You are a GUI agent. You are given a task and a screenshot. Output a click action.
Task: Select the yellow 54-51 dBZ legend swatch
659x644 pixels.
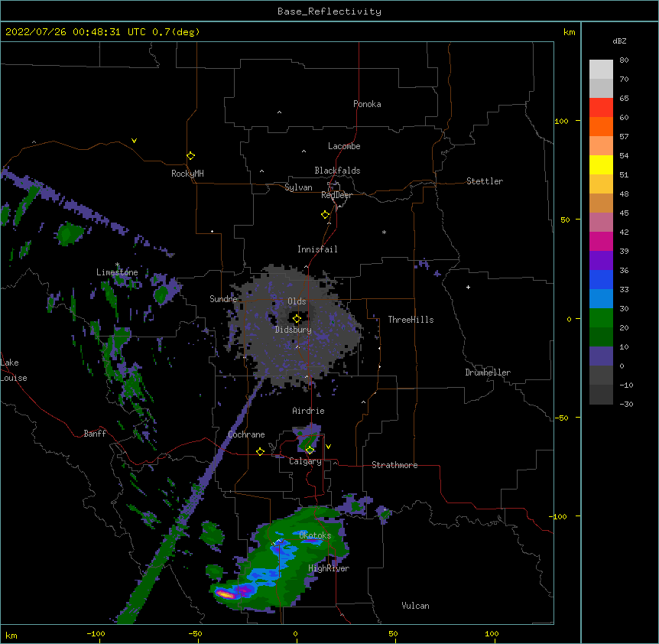click(x=601, y=164)
